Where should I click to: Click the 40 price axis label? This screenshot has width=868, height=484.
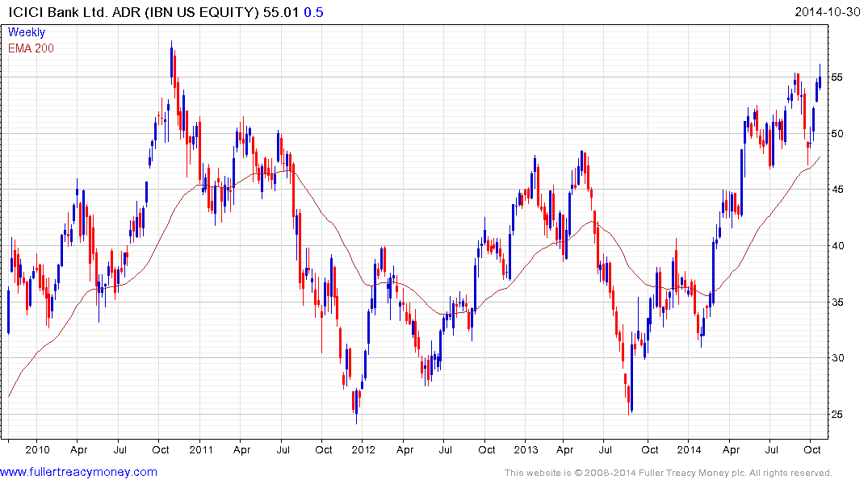[837, 245]
